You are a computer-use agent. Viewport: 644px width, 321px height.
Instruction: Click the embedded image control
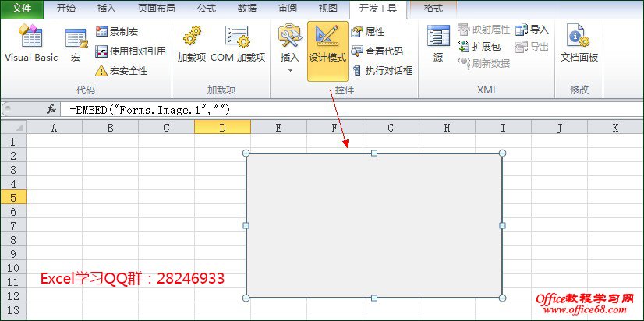click(374, 225)
